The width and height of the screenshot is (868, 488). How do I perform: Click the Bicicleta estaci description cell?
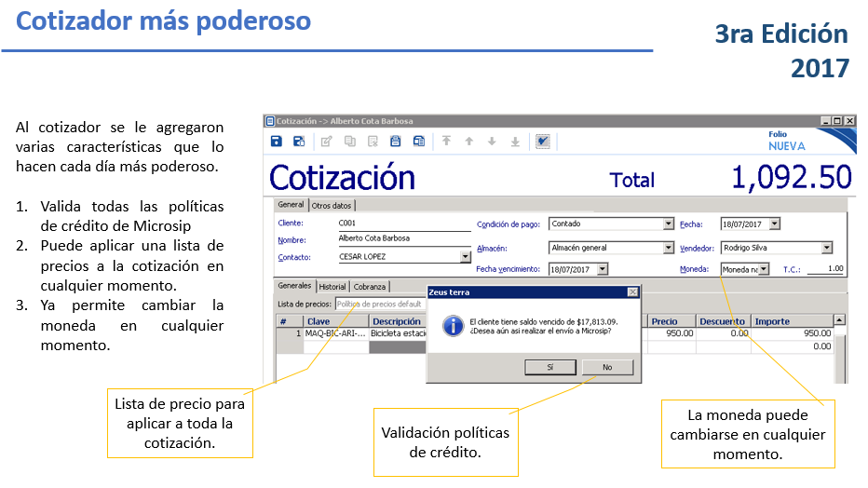click(x=398, y=333)
